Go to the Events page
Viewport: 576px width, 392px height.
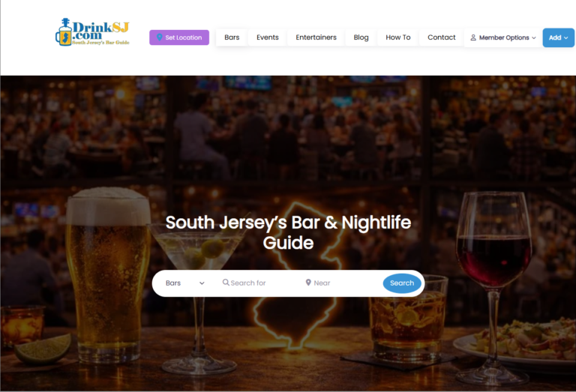[x=268, y=37]
